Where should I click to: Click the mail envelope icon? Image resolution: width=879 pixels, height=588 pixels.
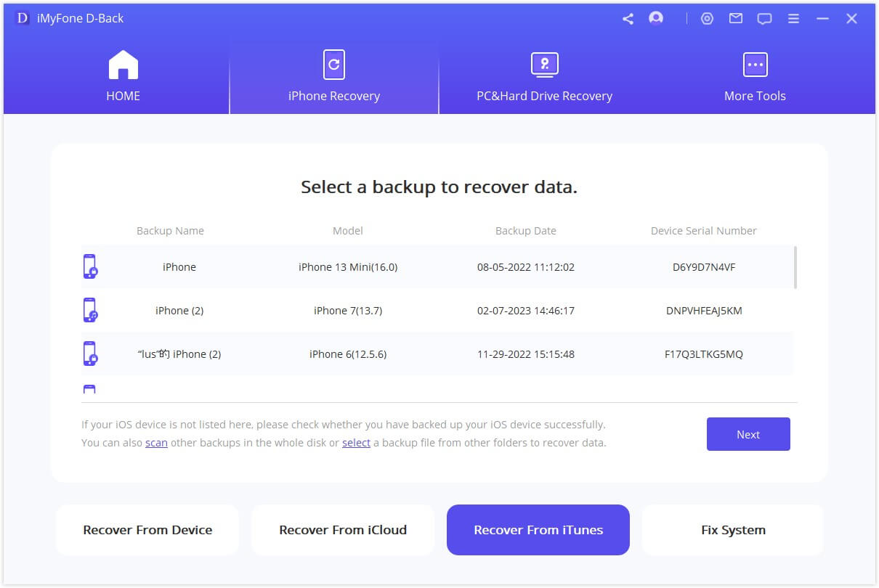[x=736, y=19]
